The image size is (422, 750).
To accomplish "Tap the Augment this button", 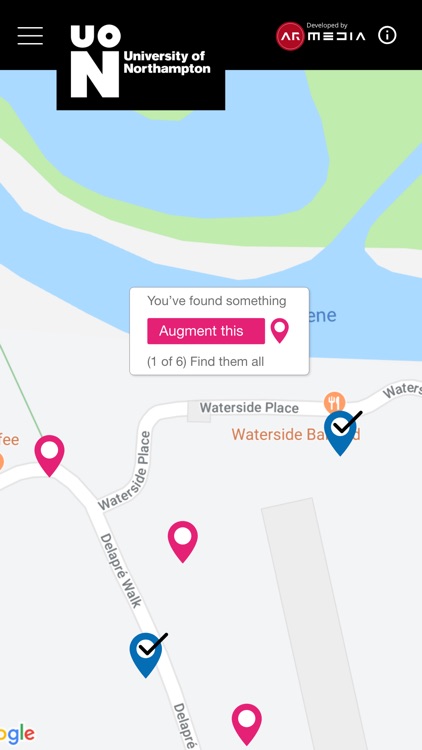I will pos(206,331).
